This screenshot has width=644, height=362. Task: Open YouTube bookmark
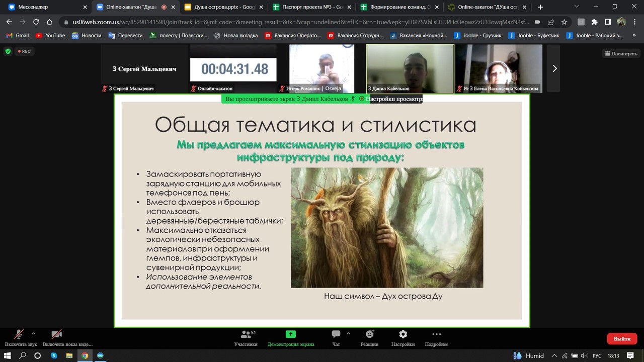click(50, 36)
